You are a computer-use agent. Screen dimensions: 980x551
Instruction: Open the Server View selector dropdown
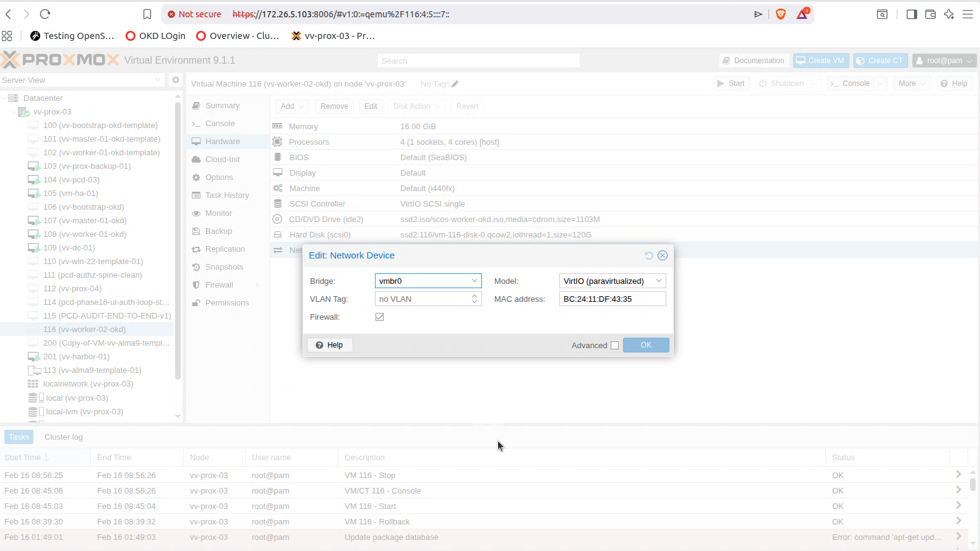click(x=158, y=80)
